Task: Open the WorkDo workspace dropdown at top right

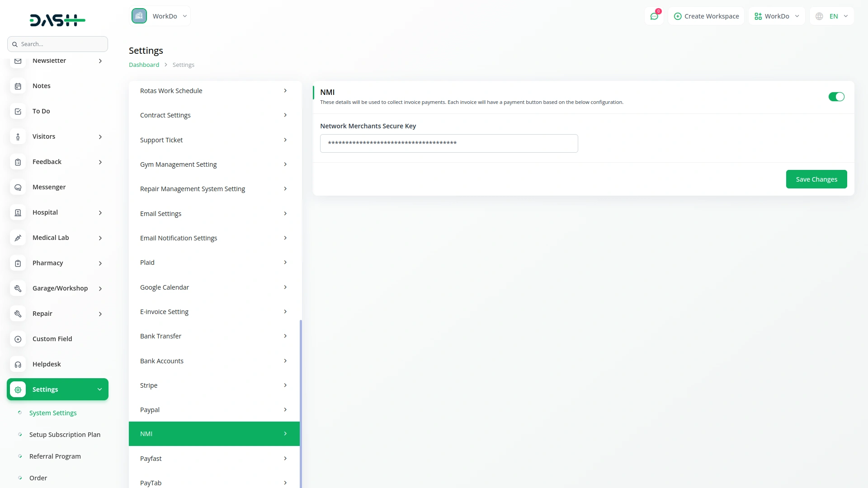Action: click(777, 16)
